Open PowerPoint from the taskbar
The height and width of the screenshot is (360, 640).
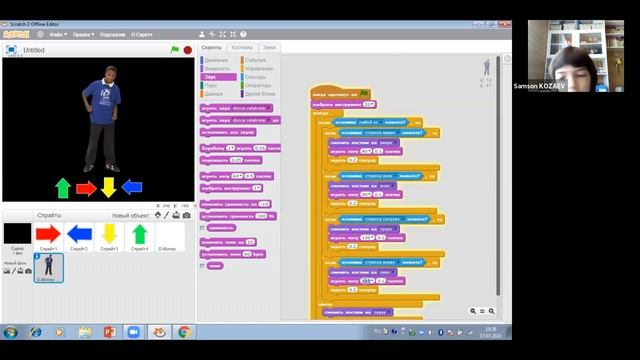(109, 332)
